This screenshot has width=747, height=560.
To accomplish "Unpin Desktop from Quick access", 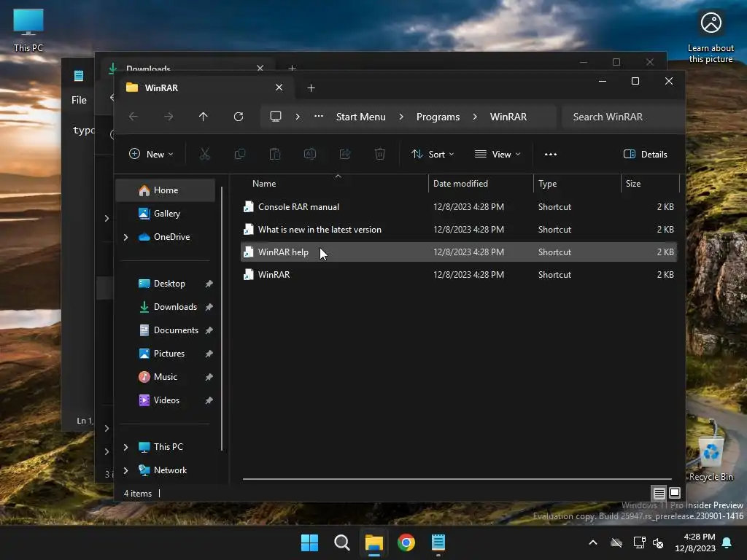I will click(209, 284).
